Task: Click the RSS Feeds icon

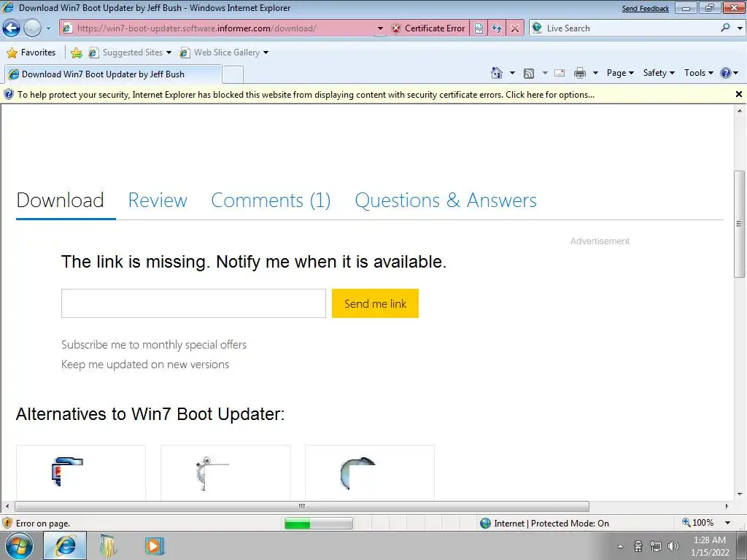Action: (x=528, y=74)
